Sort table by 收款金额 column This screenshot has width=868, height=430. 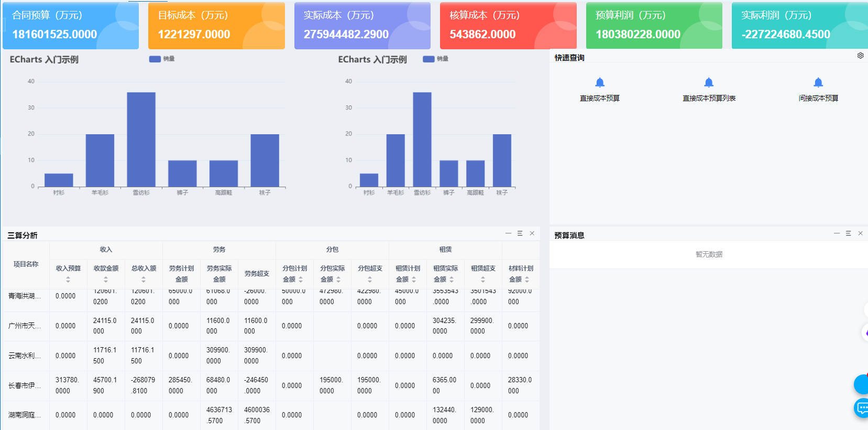coord(106,279)
